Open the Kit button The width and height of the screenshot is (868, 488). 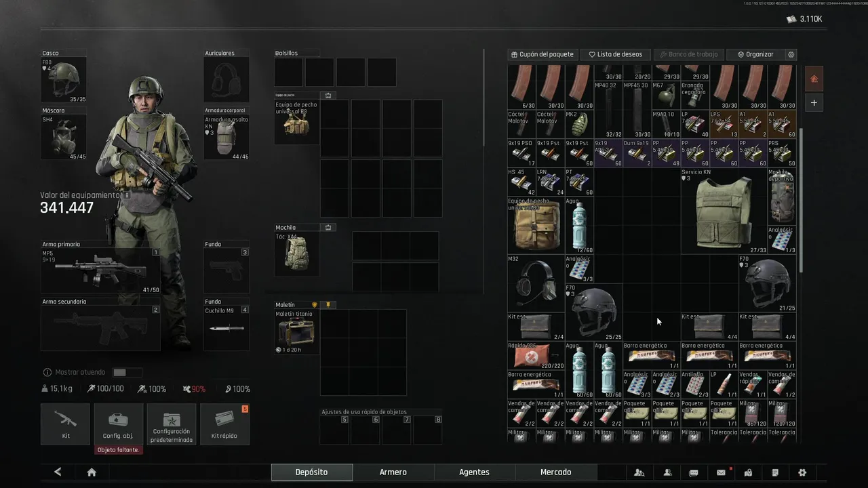[x=65, y=424]
